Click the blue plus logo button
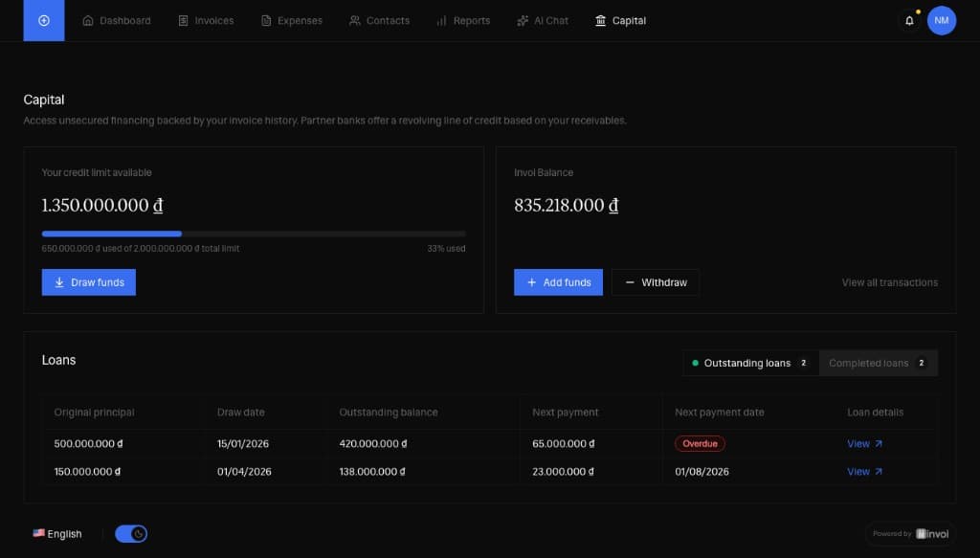Screen dimensions: 980x558 44,21
